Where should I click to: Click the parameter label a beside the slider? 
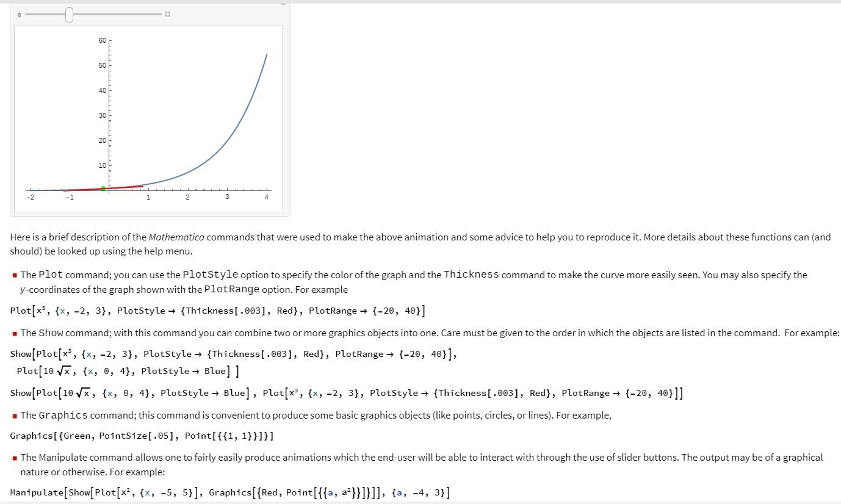point(20,15)
